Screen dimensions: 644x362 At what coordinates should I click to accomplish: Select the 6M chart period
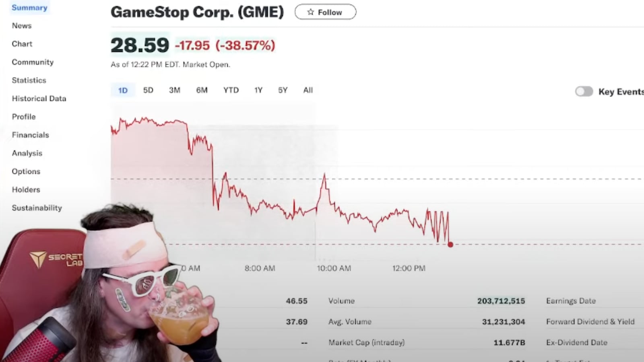click(202, 90)
